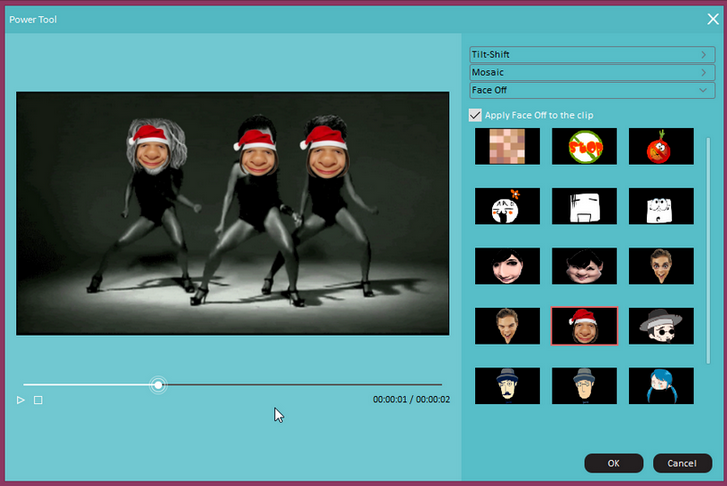The height and width of the screenshot is (486, 727).
Task: Select the pixelated mosaic face mask
Action: [507, 147]
